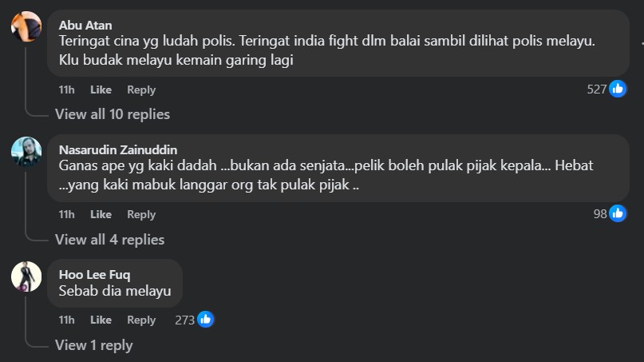Click Abu Atan's profile picture

click(x=26, y=26)
